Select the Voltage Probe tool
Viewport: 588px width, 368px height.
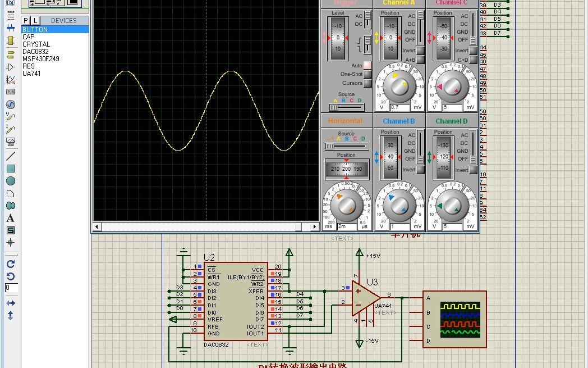pyautogui.click(x=11, y=117)
